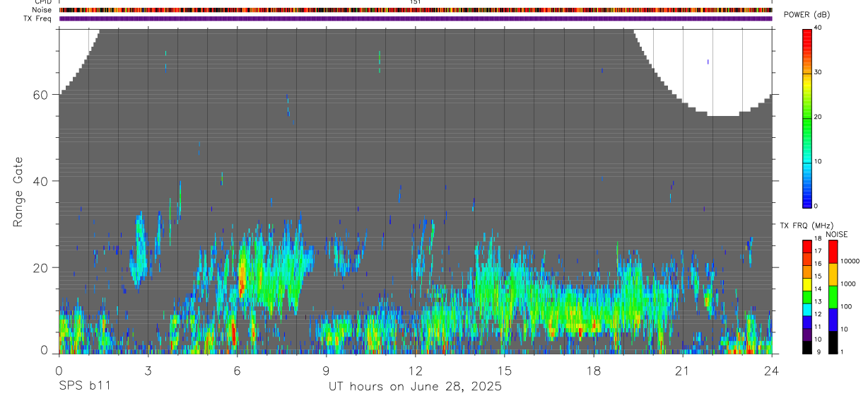
Task: Select the TX Freq purple strip
Action: click(416, 18)
